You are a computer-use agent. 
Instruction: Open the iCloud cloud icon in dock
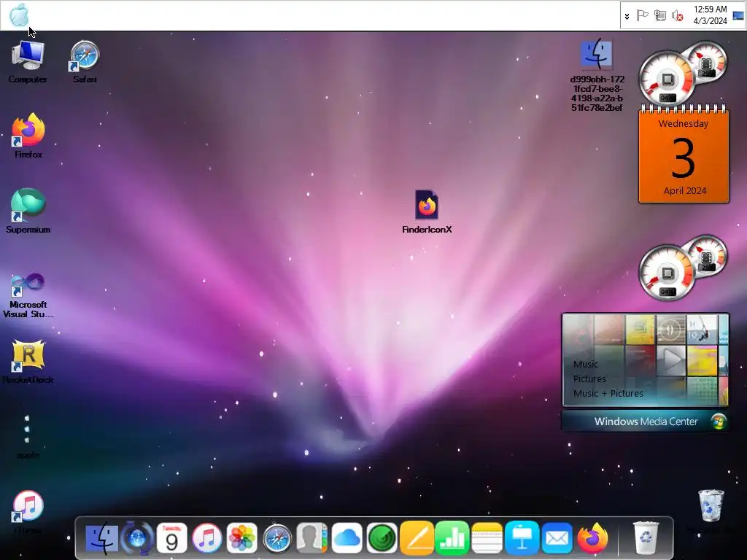[x=347, y=538]
